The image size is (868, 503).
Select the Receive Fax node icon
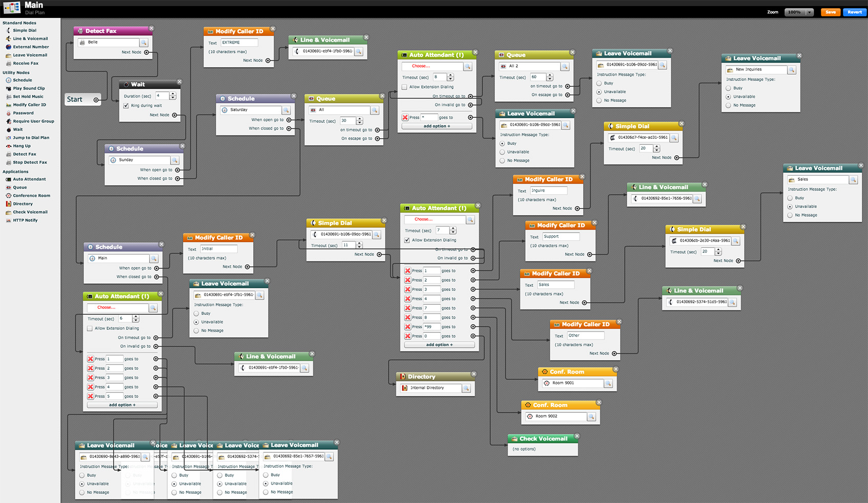click(x=9, y=63)
